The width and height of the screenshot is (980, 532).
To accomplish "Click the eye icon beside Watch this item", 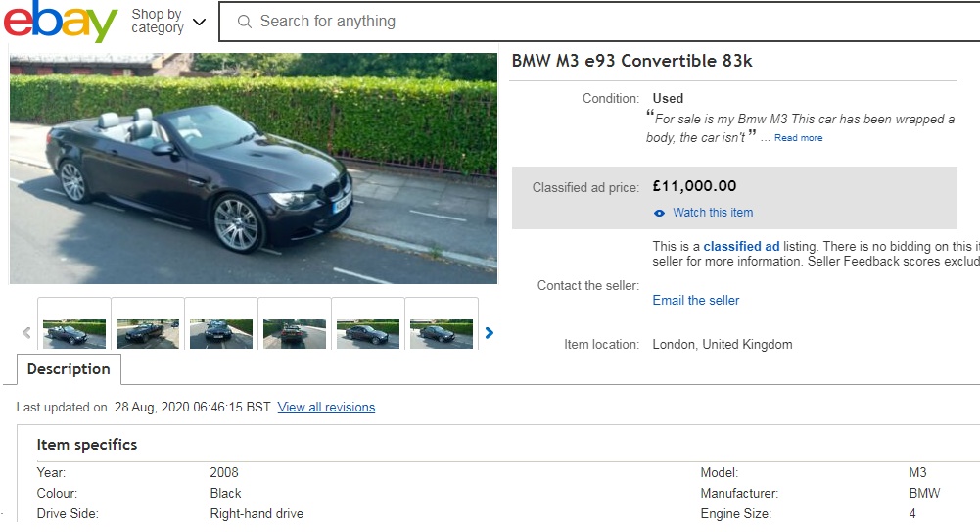I will [x=660, y=213].
